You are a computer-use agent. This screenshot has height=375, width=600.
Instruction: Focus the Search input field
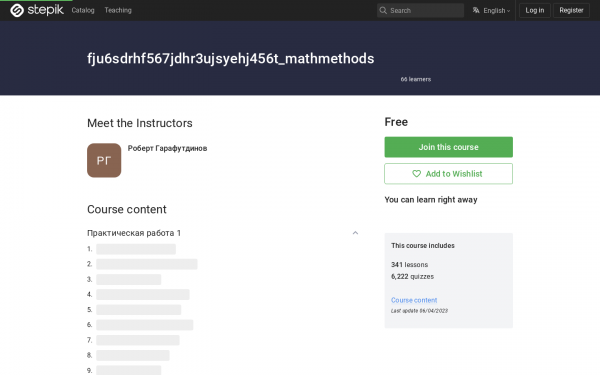(x=420, y=10)
